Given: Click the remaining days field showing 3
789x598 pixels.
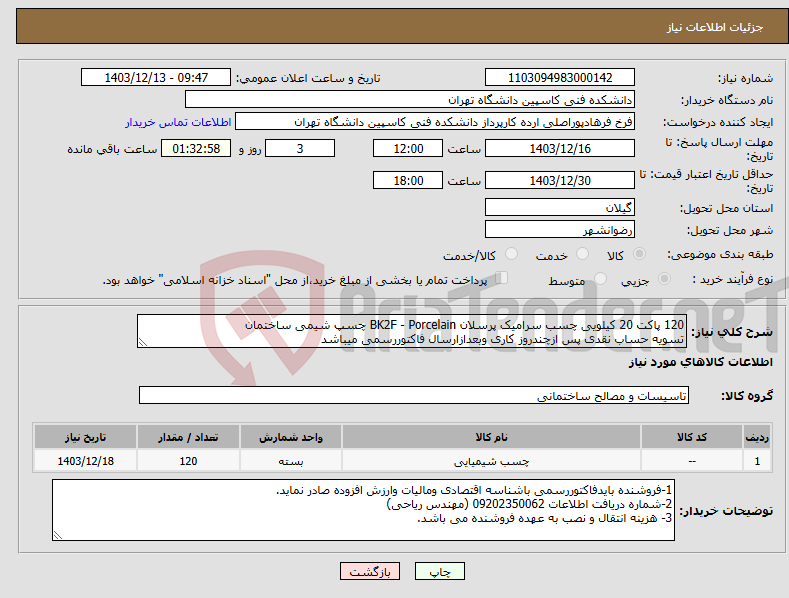Looking at the screenshot, I should pyautogui.click(x=300, y=148).
